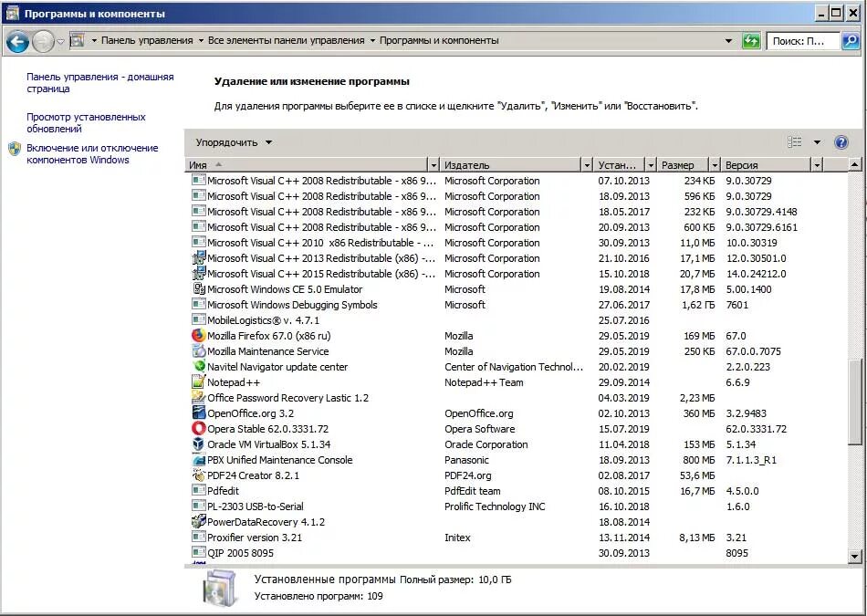Image resolution: width=867 pixels, height=616 pixels.
Task: Click Панель управления breadcrumb segment
Action: point(147,40)
